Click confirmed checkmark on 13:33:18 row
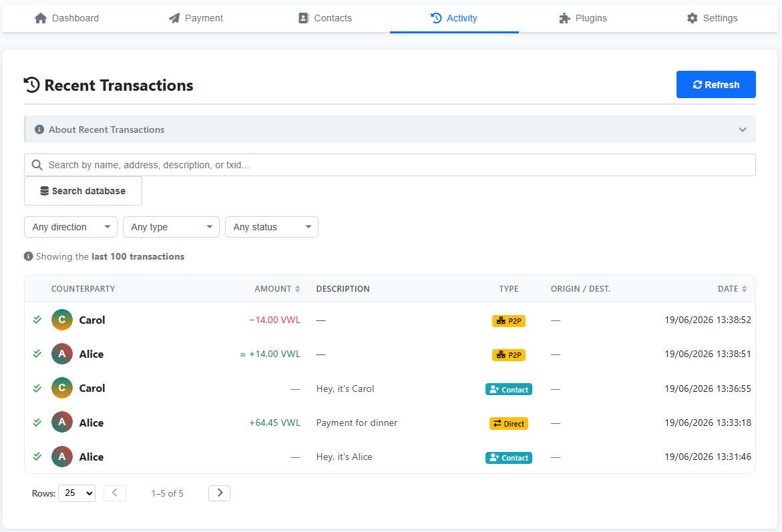The image size is (782, 532). (x=37, y=423)
